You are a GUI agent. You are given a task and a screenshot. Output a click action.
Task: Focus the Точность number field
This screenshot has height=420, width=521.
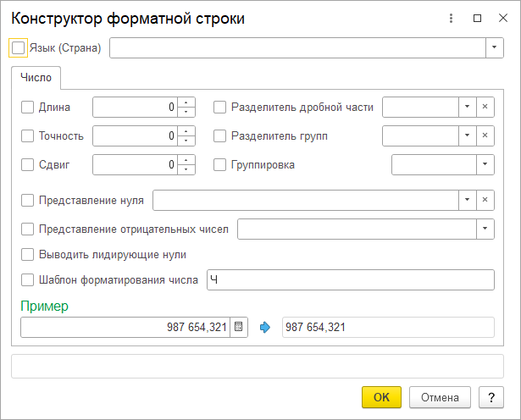[x=136, y=135]
